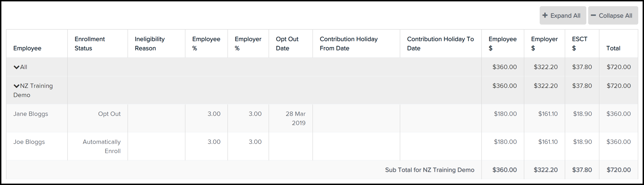Sort by Opt Out Date column header
644x185 pixels.
[287, 43]
